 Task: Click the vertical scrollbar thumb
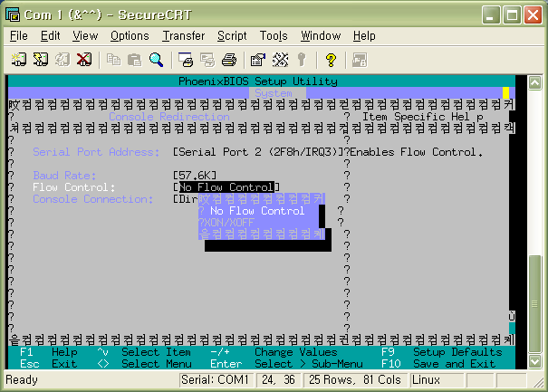click(534, 304)
